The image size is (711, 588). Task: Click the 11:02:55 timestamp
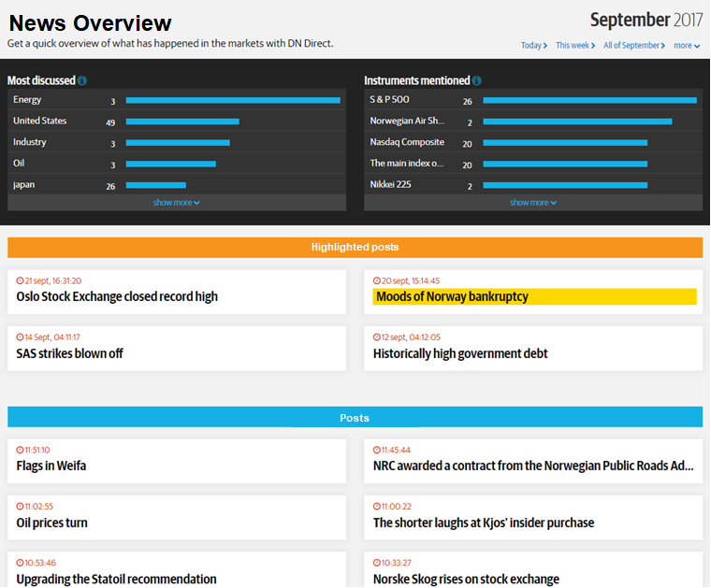coord(39,507)
